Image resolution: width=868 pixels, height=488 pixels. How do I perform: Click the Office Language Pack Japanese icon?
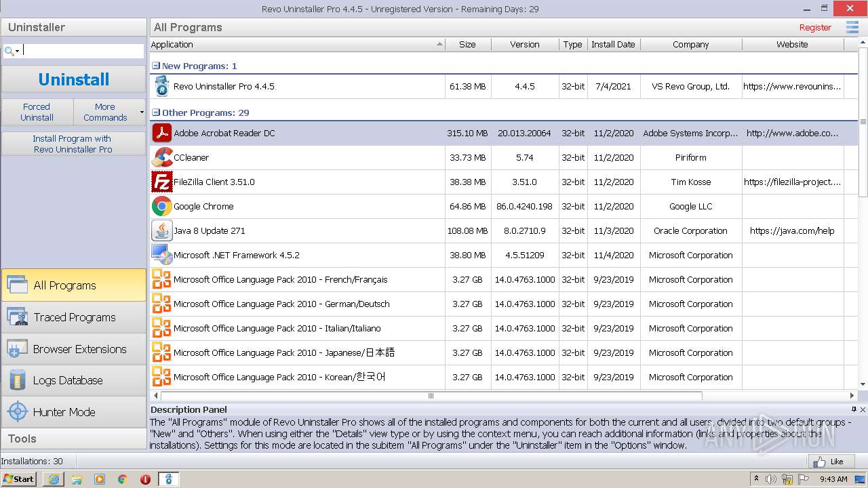(161, 352)
